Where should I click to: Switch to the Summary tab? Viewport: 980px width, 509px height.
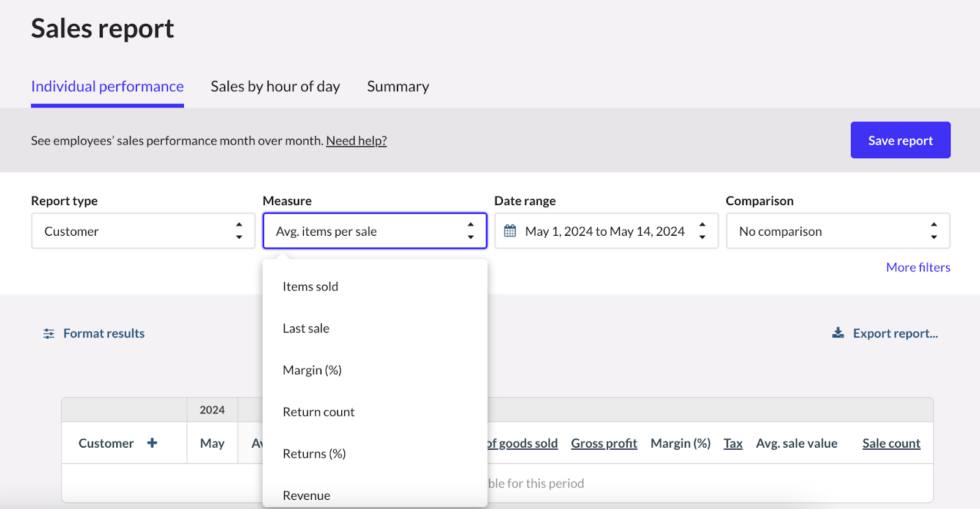click(x=398, y=86)
